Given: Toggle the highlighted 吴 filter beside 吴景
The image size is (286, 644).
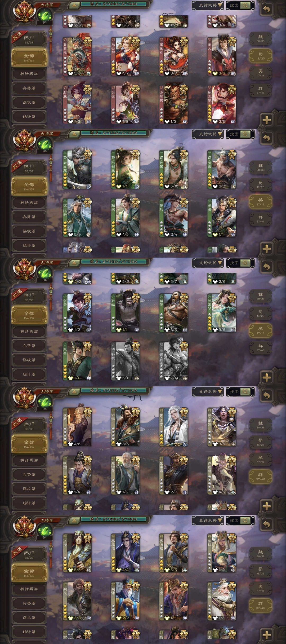Looking at the screenshot, I should point(261,202).
